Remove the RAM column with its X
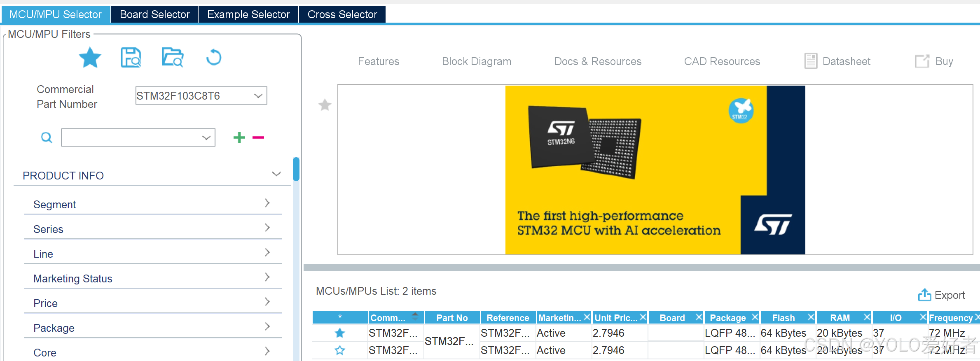Screen dimensions: 980x361 tap(867, 317)
